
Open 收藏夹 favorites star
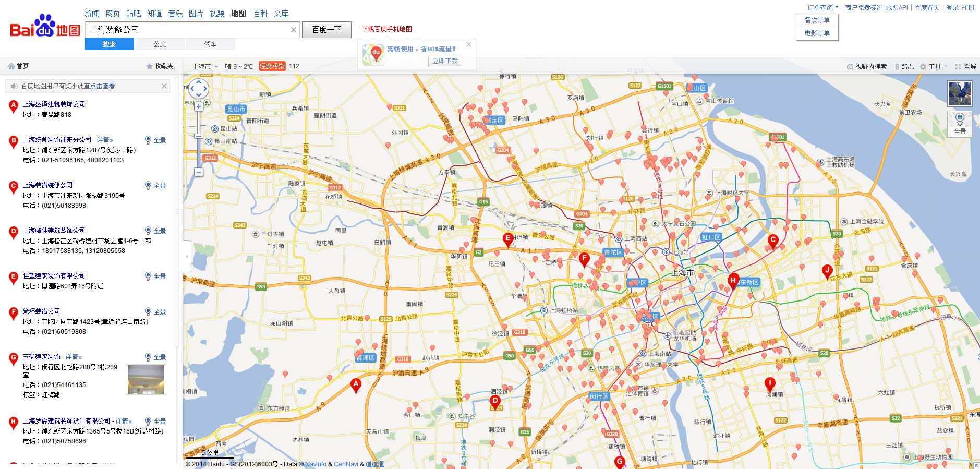pos(160,66)
